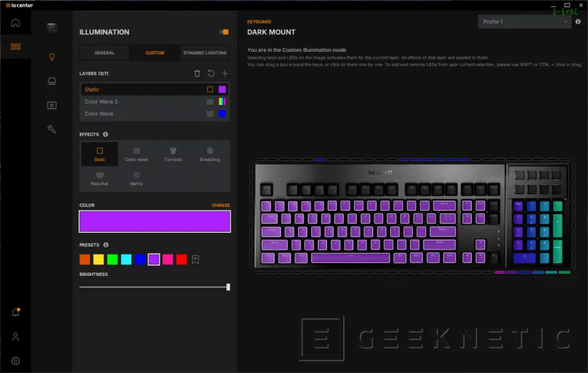The image size is (588, 373).
Task: Choose the Reactive effect
Action: [99, 178]
